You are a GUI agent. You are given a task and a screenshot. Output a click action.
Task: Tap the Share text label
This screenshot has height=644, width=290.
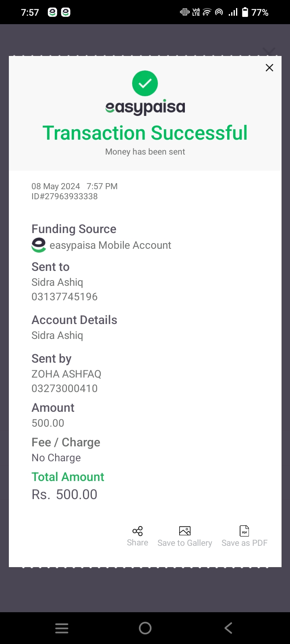137,543
